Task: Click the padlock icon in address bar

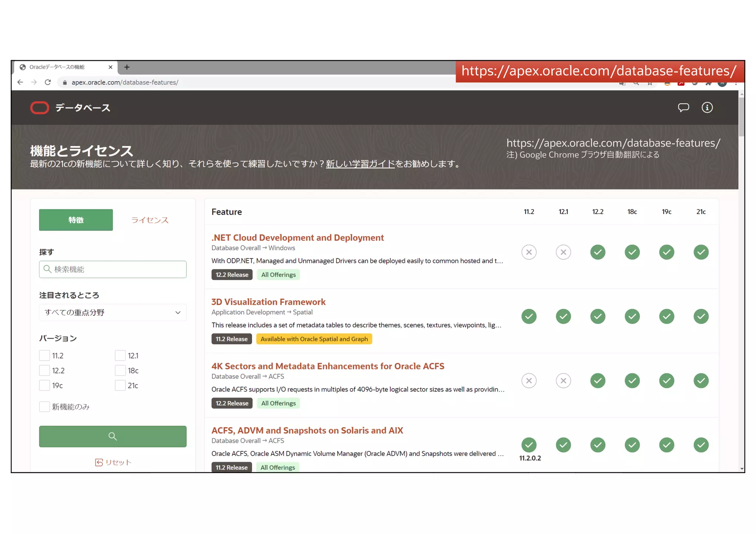Action: [65, 82]
